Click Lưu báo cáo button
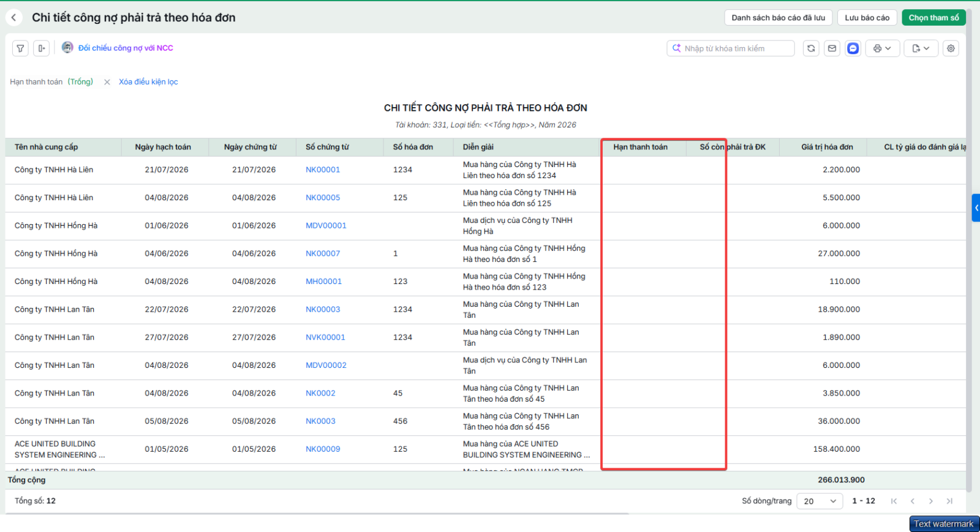 [x=867, y=18]
